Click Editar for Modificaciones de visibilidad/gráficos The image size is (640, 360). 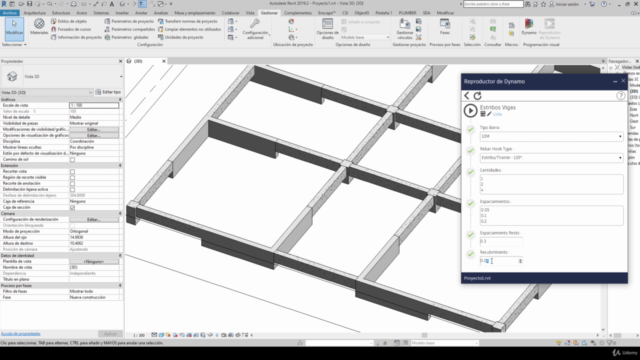click(x=94, y=129)
